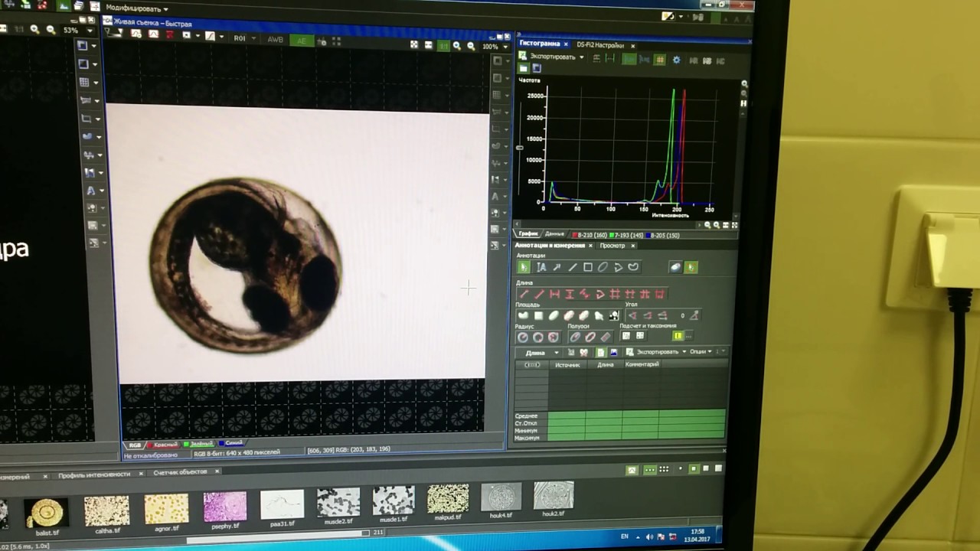The width and height of the screenshot is (980, 551).
Task: Open the curve LUT dropdown arrow in live toolbar
Action: (x=222, y=36)
